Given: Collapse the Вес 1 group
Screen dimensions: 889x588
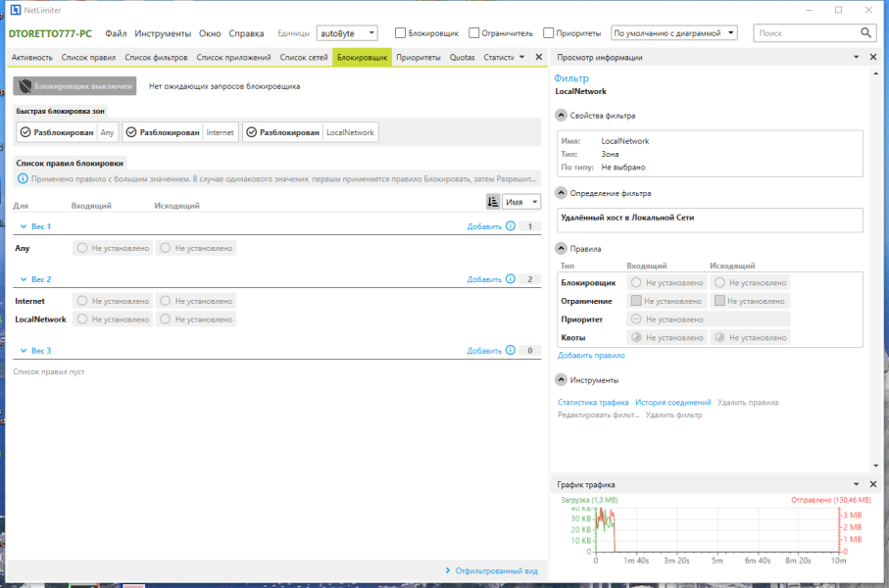Looking at the screenshot, I should click(x=24, y=226).
